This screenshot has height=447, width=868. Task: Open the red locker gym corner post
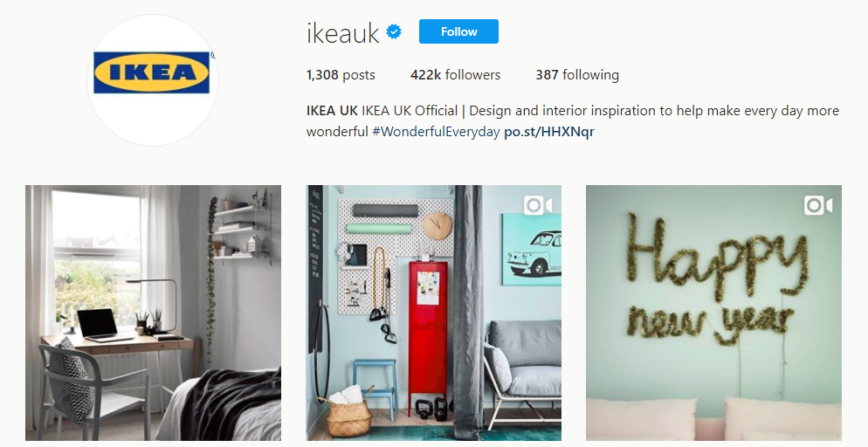pyautogui.click(x=433, y=313)
